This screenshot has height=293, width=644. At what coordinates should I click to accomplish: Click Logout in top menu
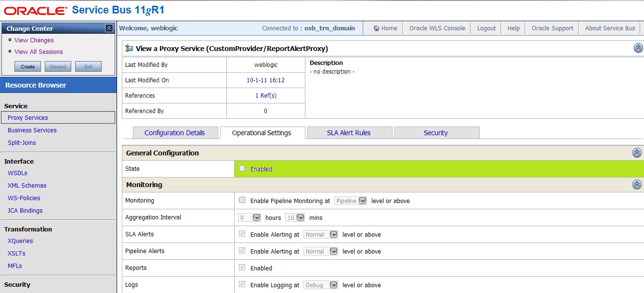[486, 28]
